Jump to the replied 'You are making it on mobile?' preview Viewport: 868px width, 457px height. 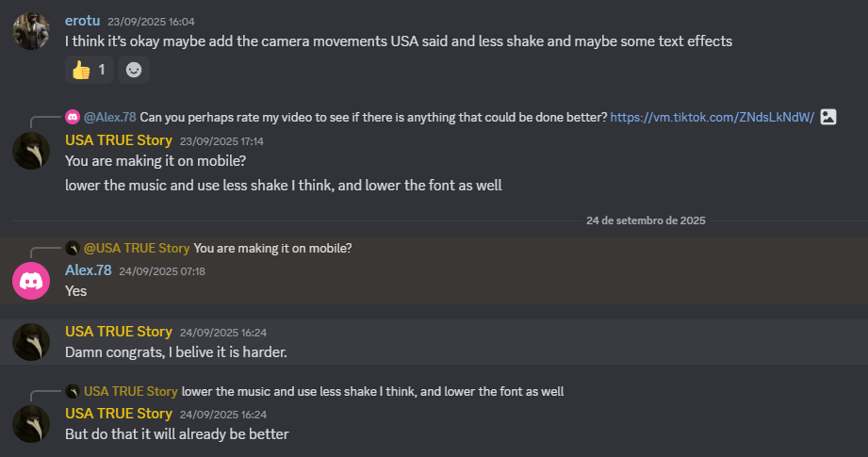click(272, 248)
